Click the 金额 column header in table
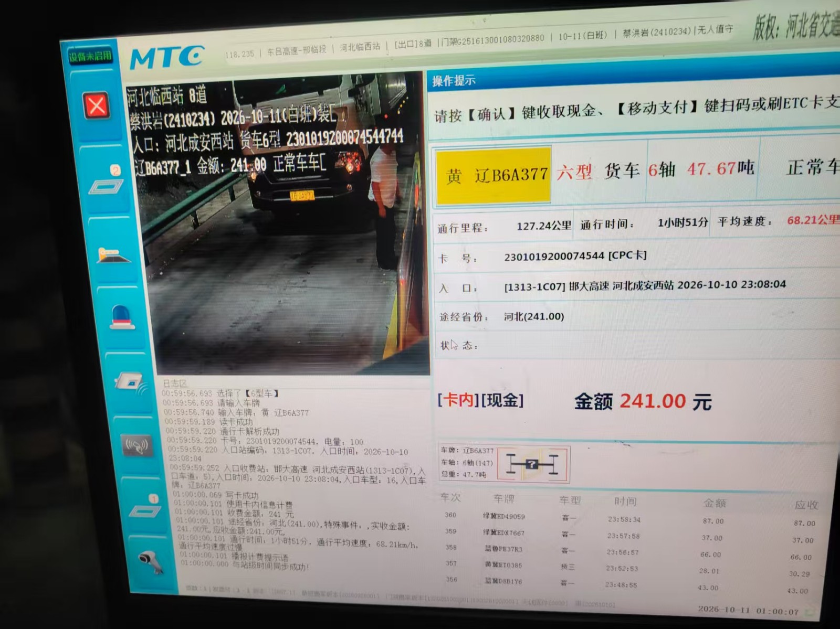 point(715,503)
